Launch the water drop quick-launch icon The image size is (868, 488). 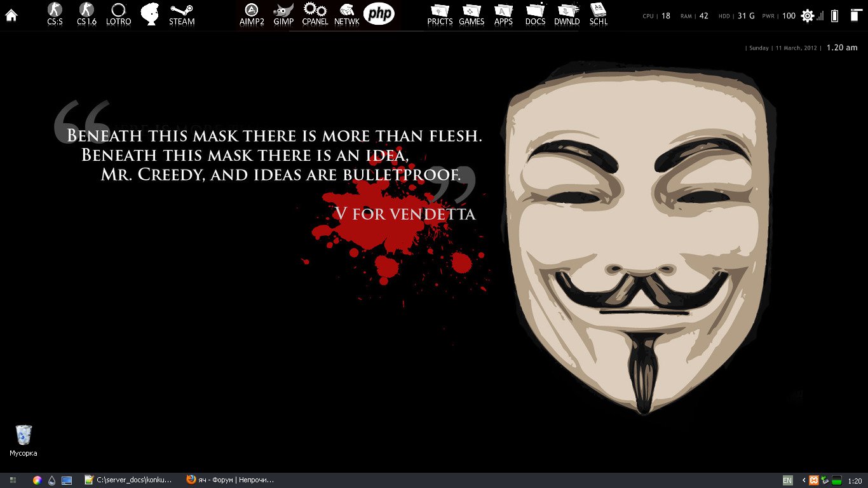pos(51,480)
